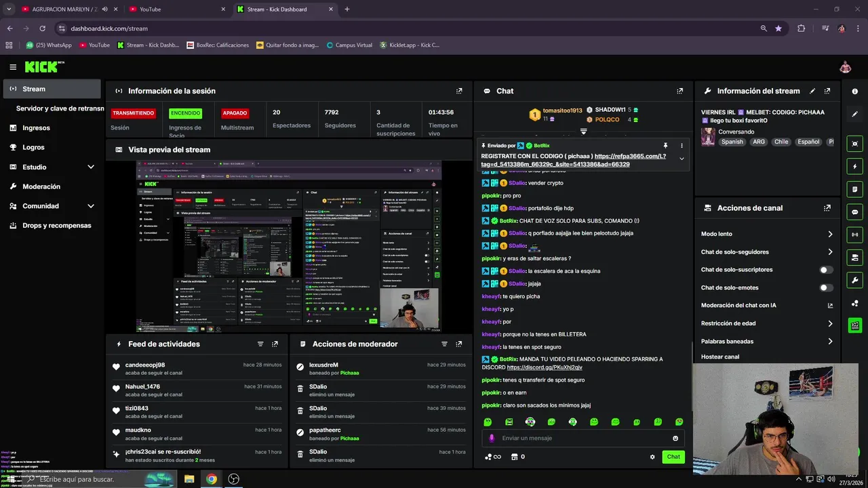Open the pinned message three-dot options

[682, 146]
